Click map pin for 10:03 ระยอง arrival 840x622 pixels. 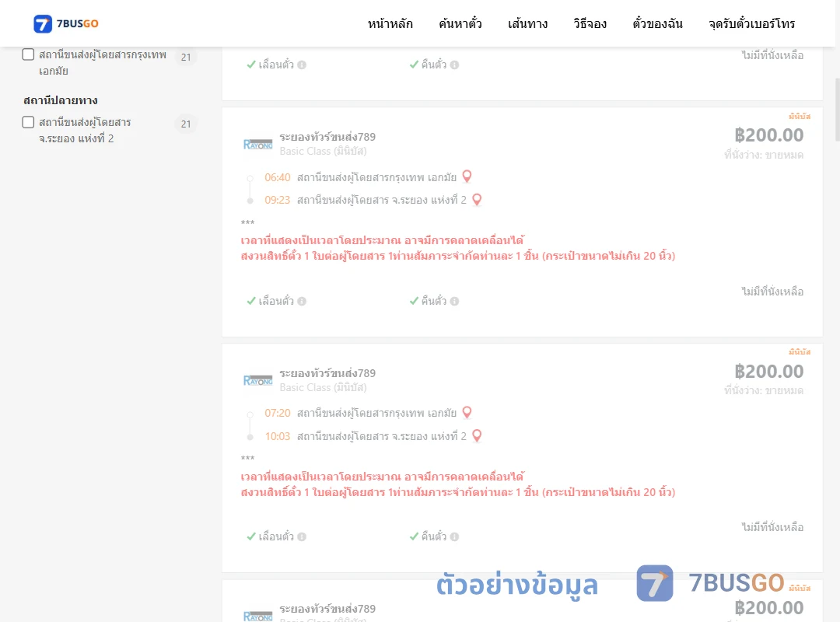click(x=477, y=436)
